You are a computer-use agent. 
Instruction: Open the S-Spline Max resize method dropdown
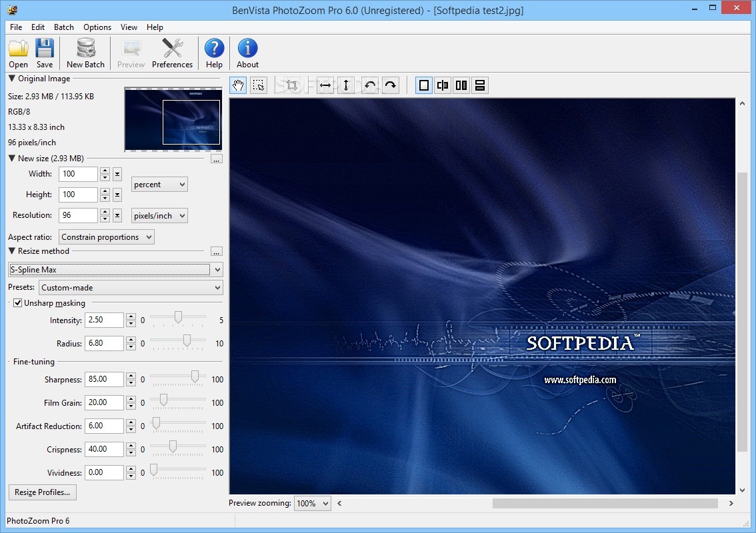116,269
